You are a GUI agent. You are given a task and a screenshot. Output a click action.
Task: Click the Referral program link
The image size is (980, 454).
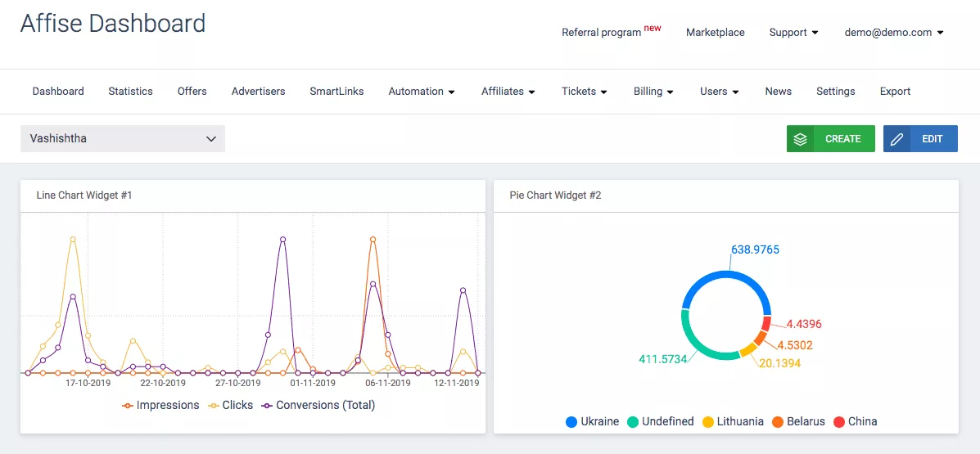click(x=602, y=33)
